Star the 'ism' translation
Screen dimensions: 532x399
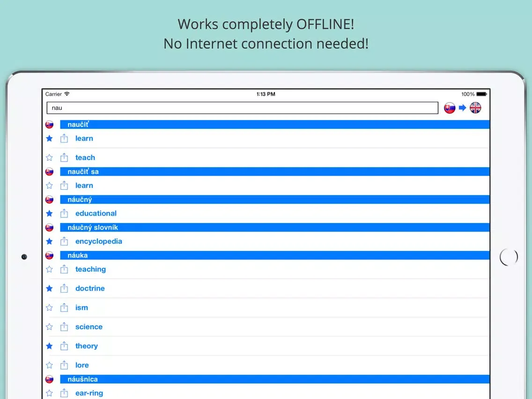[x=50, y=308]
